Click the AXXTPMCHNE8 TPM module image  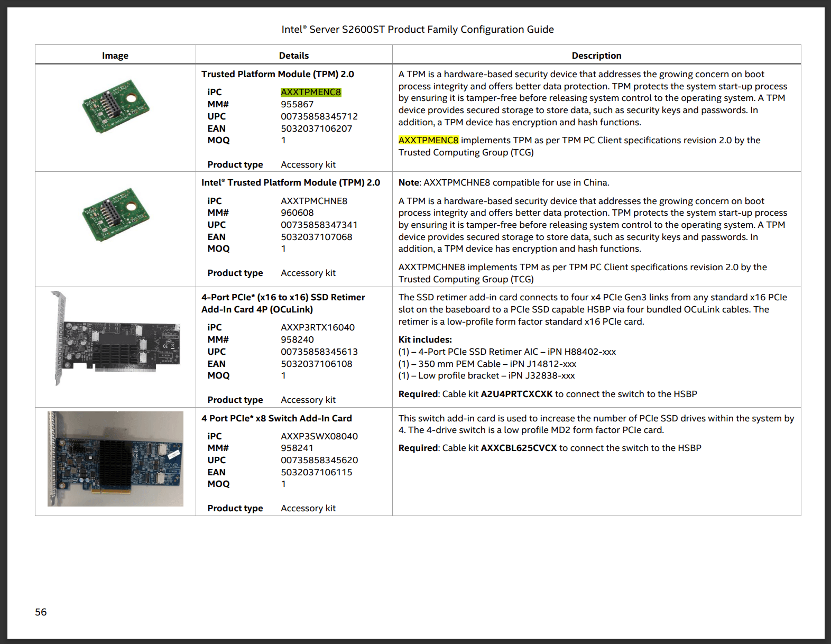point(115,215)
